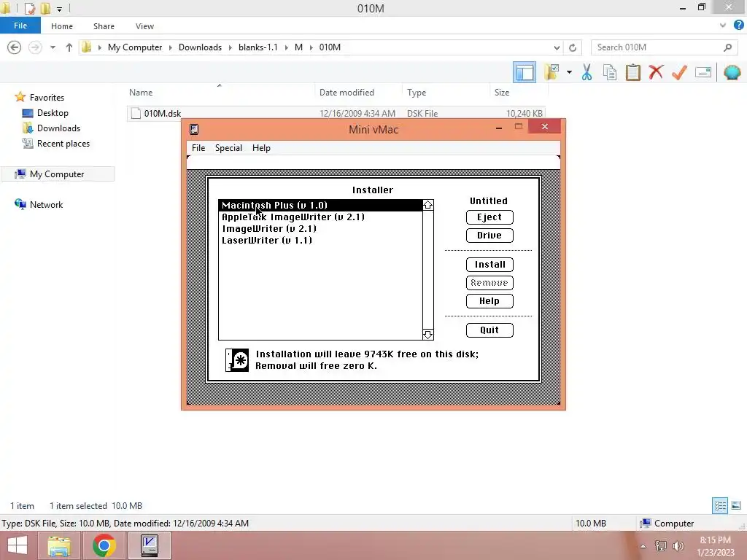
Task: Toggle the navigation pane layout icon
Action: point(524,72)
